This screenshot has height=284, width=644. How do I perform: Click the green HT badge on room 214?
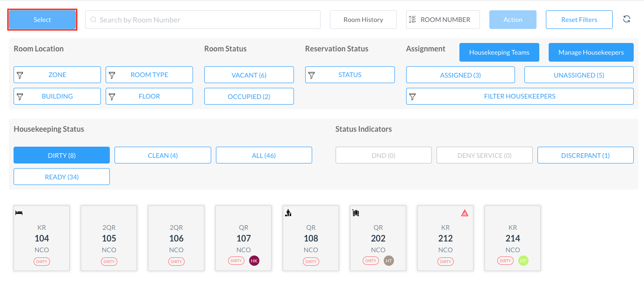pyautogui.click(x=523, y=261)
